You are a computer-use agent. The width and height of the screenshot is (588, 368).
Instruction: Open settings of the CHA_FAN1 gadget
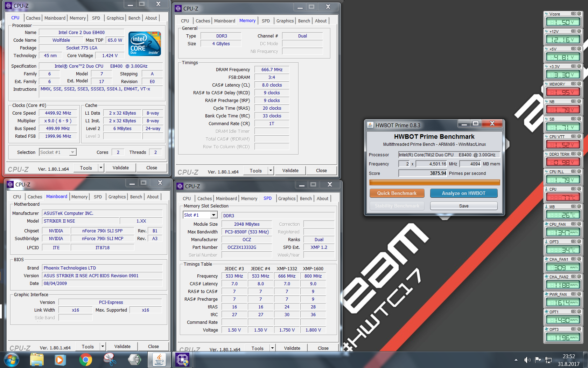[573, 259]
